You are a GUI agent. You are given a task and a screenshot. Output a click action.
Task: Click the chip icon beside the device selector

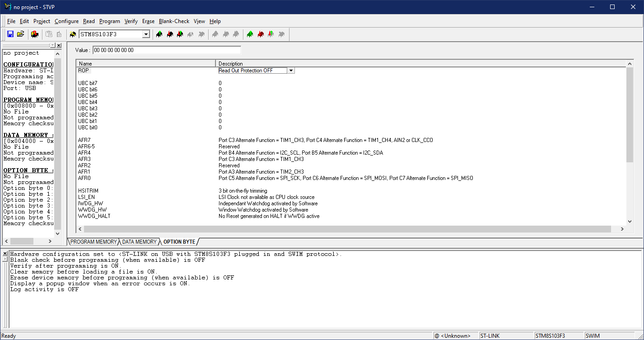[x=73, y=34]
